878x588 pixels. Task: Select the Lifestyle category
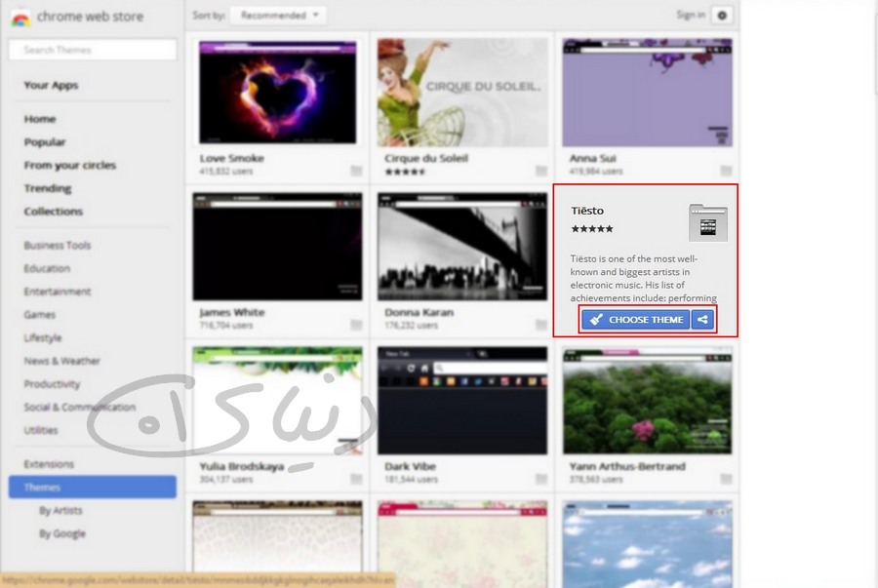coord(43,337)
